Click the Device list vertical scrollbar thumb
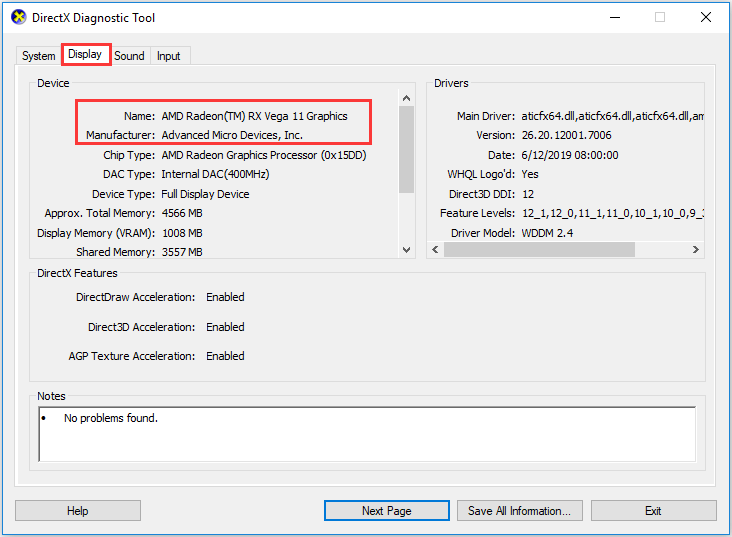732x537 pixels. point(406,149)
